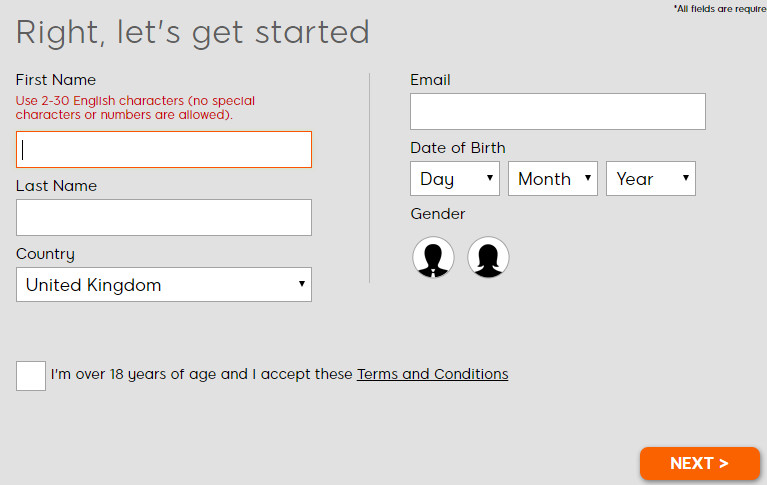Click the Gender label
767x485 pixels.
click(x=437, y=214)
